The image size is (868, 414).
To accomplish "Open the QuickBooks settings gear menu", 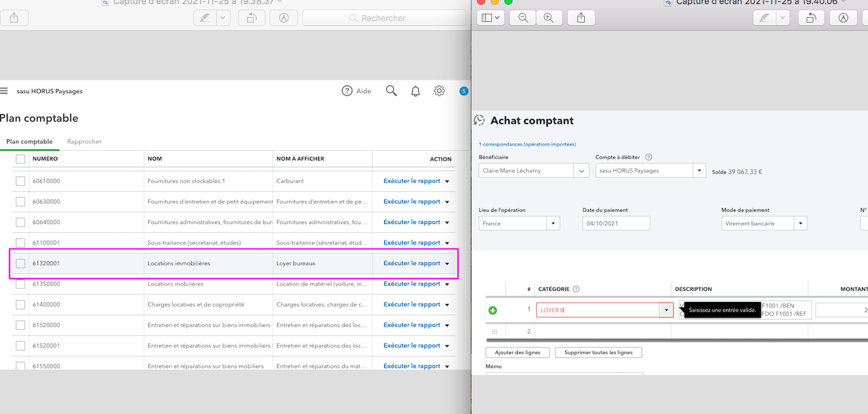I will click(x=439, y=90).
